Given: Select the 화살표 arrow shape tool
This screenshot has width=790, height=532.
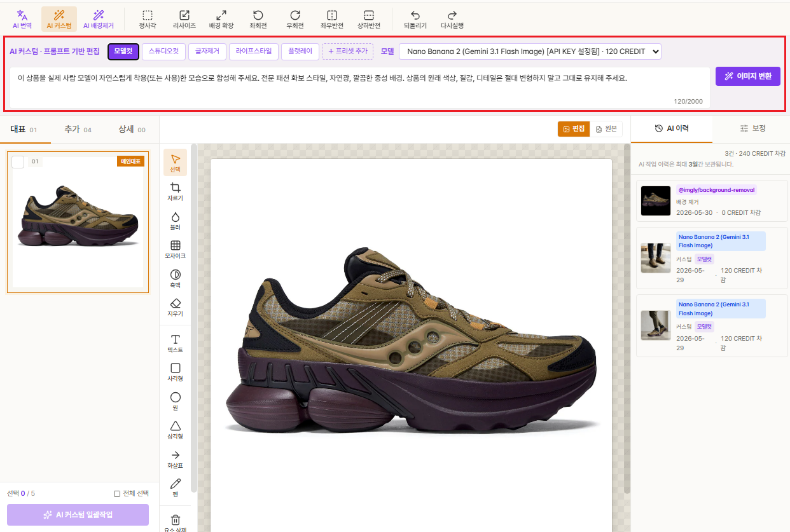Looking at the screenshot, I should tap(176, 459).
